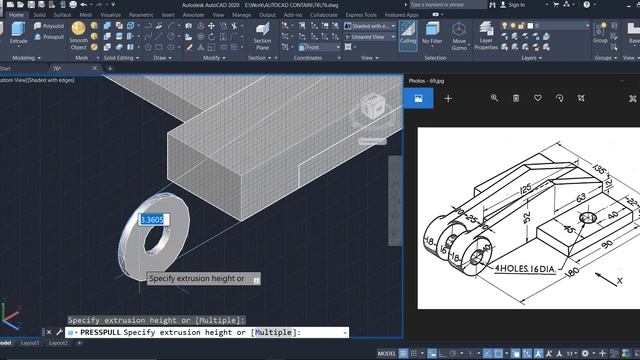Click the Open folder icon in quick access toolbar
This screenshot has width=640, height=360.
(x=20, y=5)
